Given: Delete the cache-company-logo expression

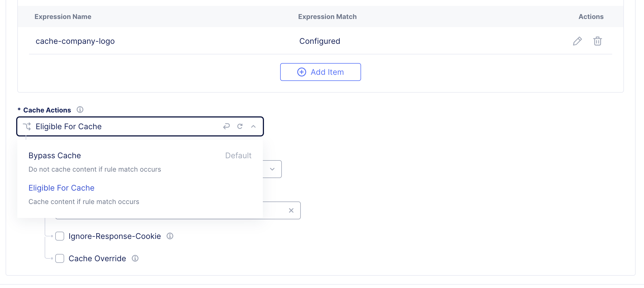Looking at the screenshot, I should [x=597, y=41].
